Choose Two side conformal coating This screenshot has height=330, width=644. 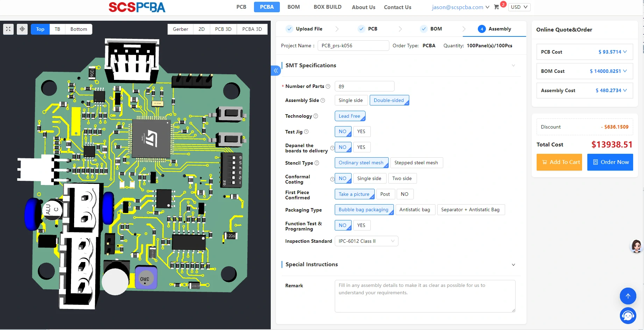402,178
